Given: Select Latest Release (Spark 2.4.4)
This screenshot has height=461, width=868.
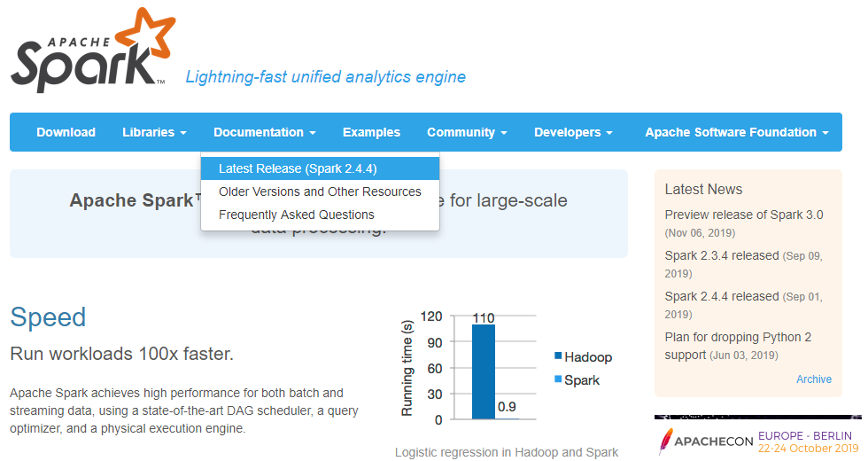Looking at the screenshot, I should (298, 168).
